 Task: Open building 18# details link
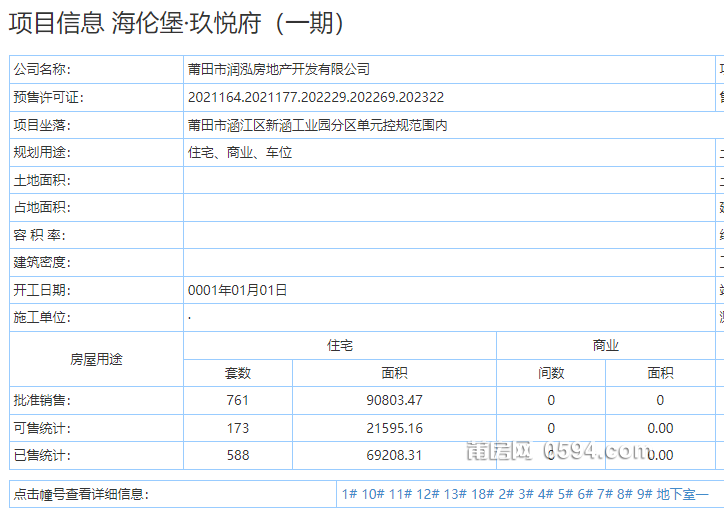coord(483,494)
